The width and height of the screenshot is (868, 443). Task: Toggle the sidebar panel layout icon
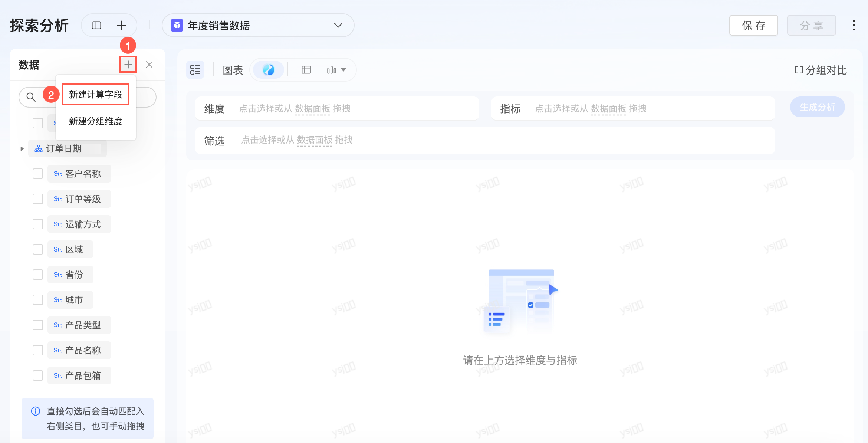pyautogui.click(x=96, y=25)
